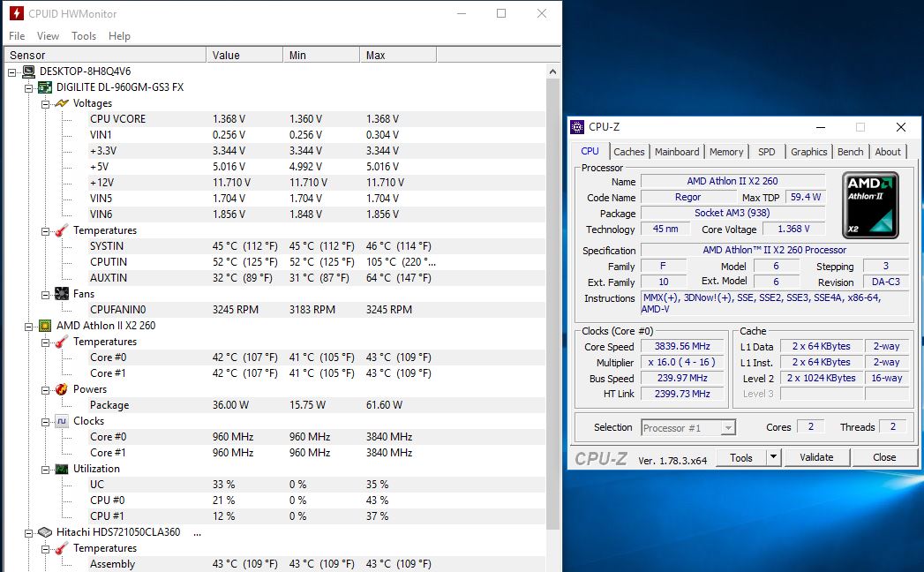
Task: Click the Code Name value Regor
Action: [x=687, y=197]
